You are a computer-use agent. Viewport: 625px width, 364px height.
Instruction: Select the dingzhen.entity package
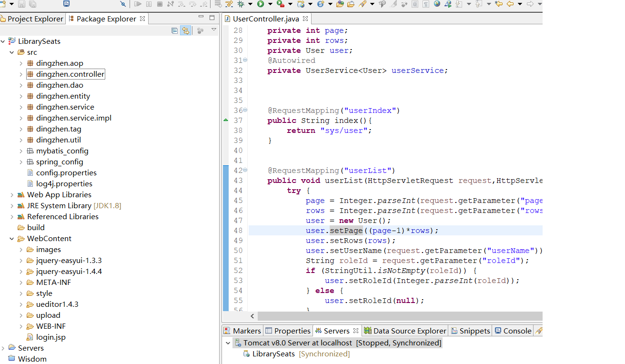pos(59,96)
